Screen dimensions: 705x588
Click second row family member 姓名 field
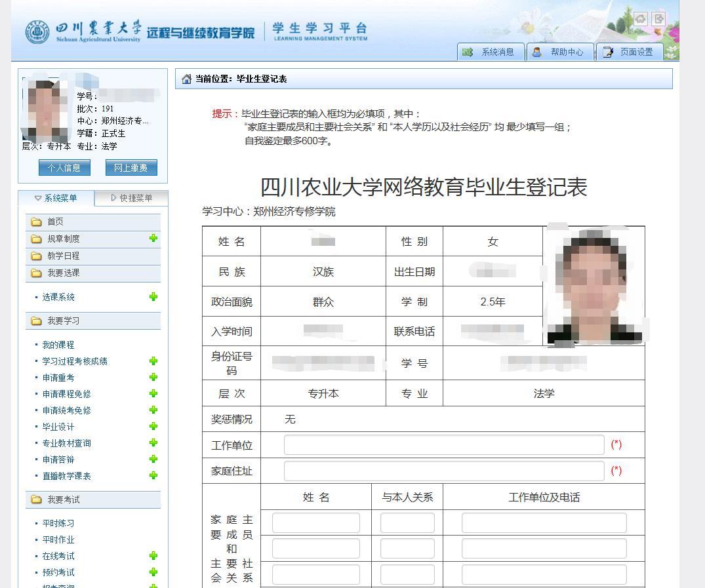[316, 549]
